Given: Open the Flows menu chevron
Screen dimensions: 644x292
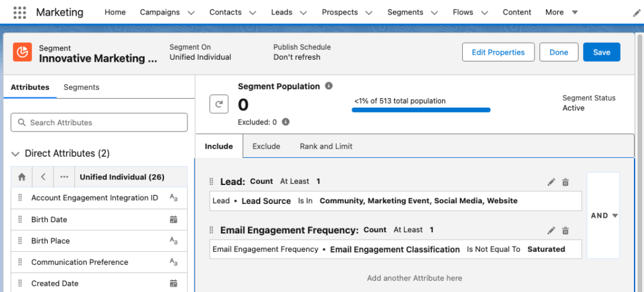Looking at the screenshot, I should pyautogui.click(x=484, y=13).
